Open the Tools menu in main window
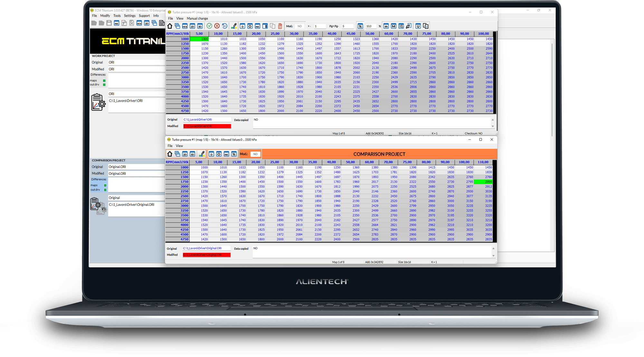This screenshot has width=644, height=357. tap(117, 15)
